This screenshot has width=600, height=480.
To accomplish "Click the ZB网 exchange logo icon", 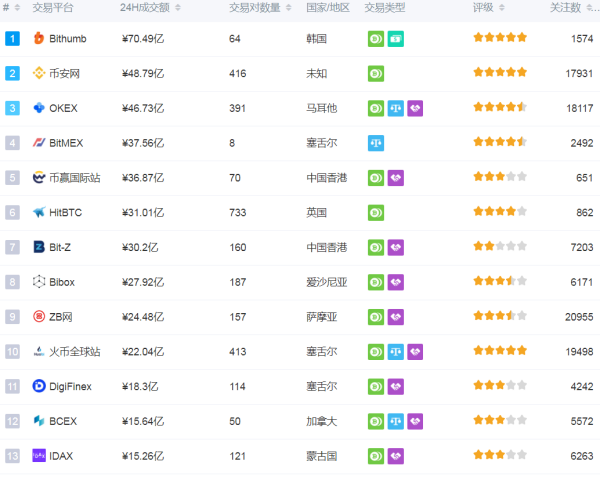I will tap(39, 317).
